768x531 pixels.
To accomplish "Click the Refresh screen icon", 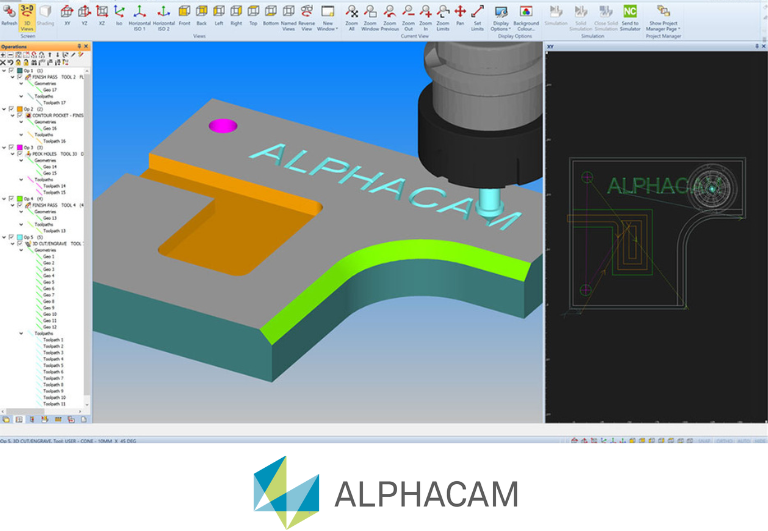I will (9, 13).
